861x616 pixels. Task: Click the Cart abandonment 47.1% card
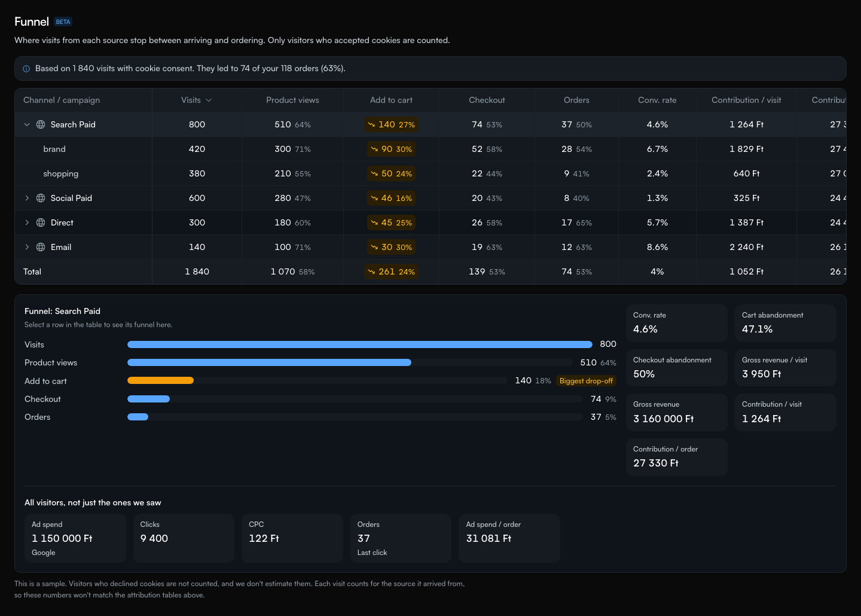point(785,323)
